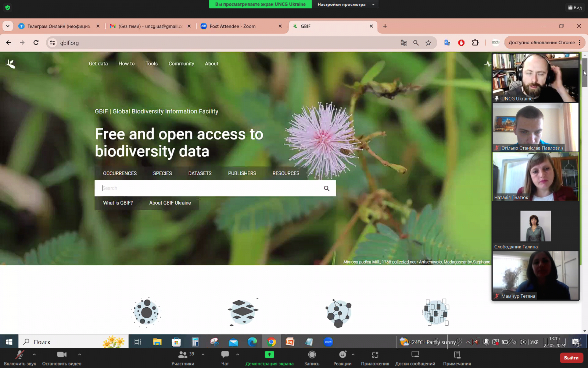
Task: Open File Explorer from the taskbar
Action: (157, 342)
